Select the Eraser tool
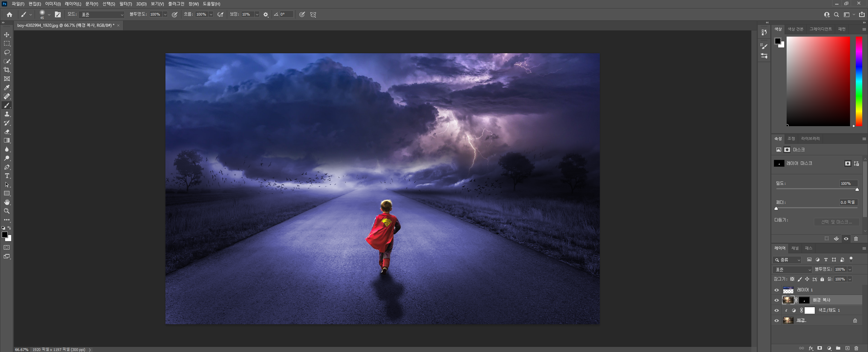Screen dimensions: 868x352 point(7,132)
